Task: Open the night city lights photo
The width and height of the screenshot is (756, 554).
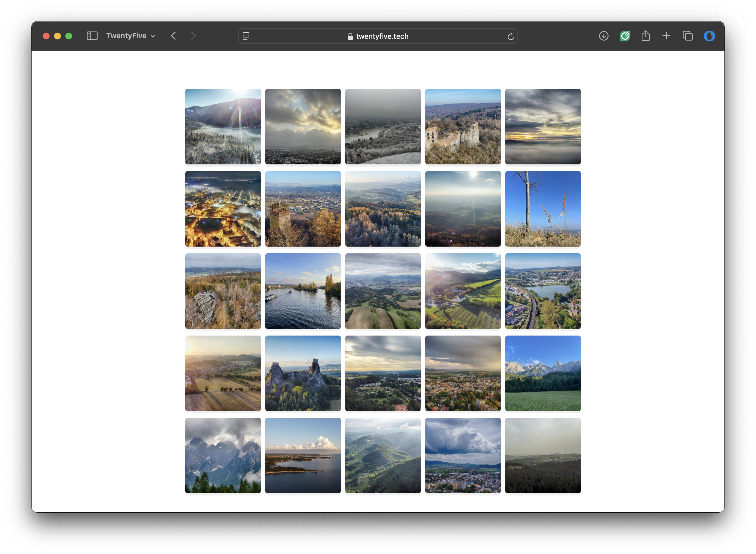Action: (223, 209)
